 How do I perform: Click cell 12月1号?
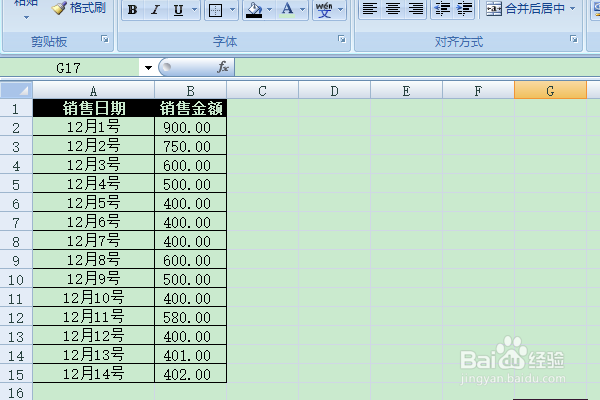pos(94,127)
